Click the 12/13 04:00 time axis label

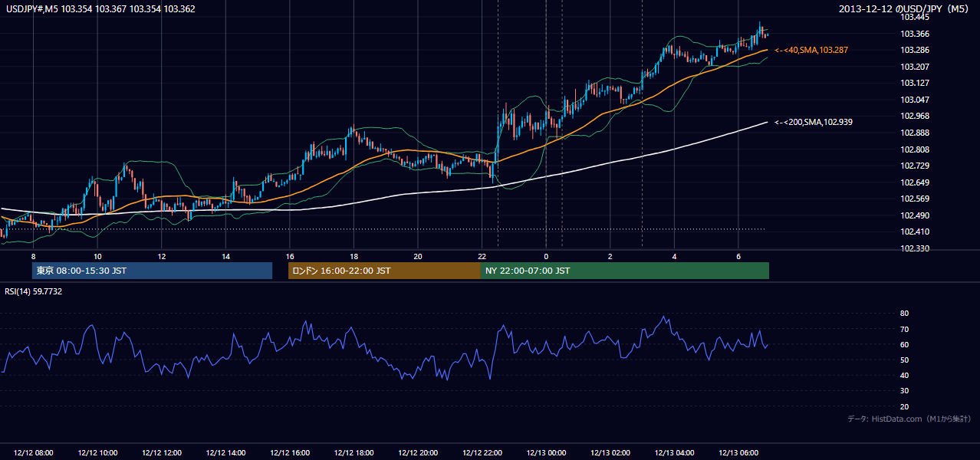(x=674, y=453)
